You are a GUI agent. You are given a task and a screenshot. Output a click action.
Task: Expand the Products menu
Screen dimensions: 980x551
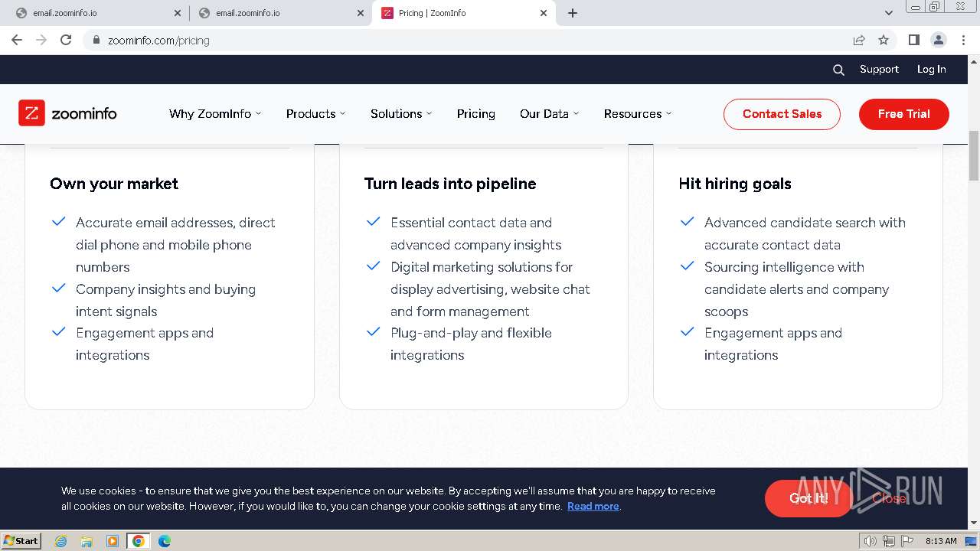[x=315, y=113]
